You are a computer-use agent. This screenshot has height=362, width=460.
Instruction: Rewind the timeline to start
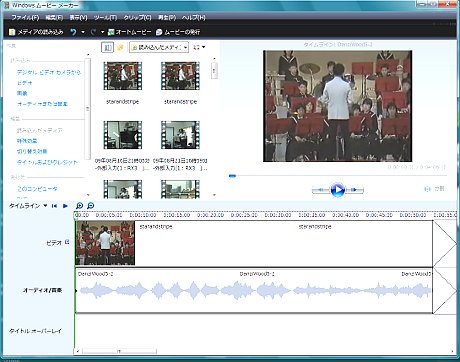pyautogui.click(x=54, y=206)
